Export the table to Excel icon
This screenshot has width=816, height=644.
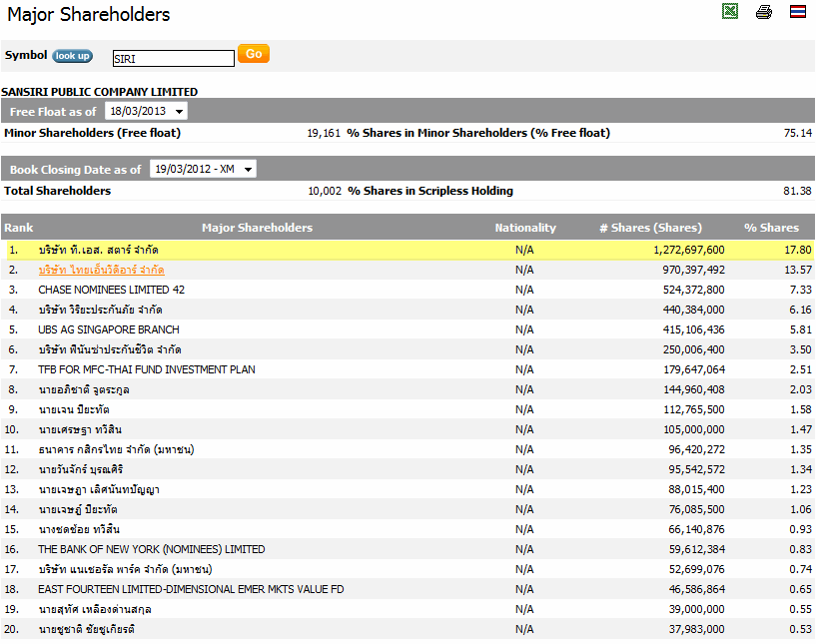tap(730, 11)
